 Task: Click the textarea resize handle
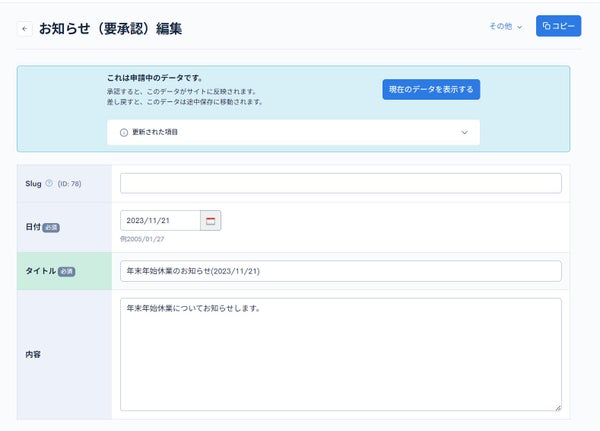coord(558,408)
